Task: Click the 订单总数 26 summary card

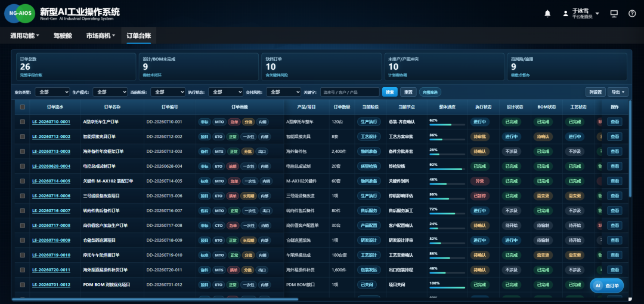Action: (x=76, y=67)
